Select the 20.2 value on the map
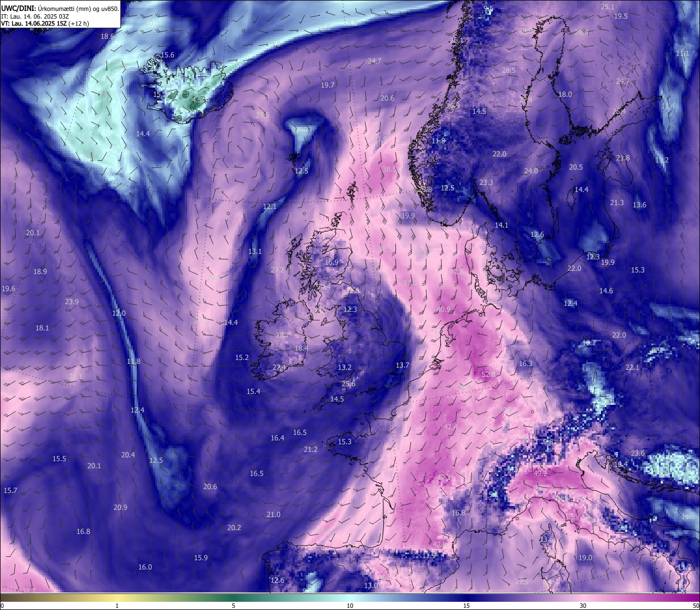700x610 pixels. pos(234,528)
